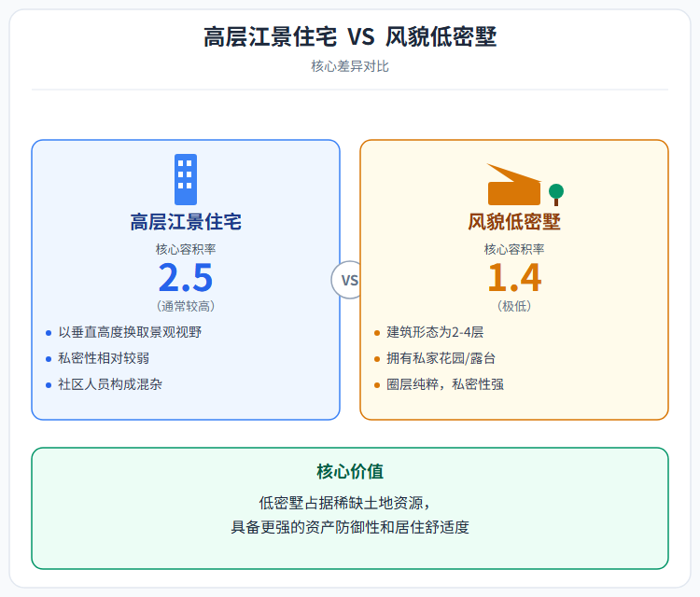Click the 核心容积率 label in blue card
Viewport: 700px width, 597px height.
tap(186, 249)
